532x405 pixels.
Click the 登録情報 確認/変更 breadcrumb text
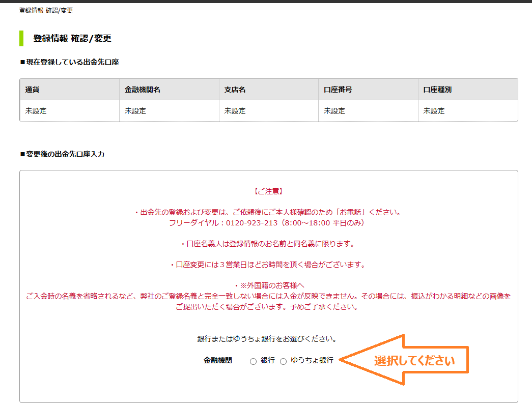pyautogui.click(x=46, y=11)
